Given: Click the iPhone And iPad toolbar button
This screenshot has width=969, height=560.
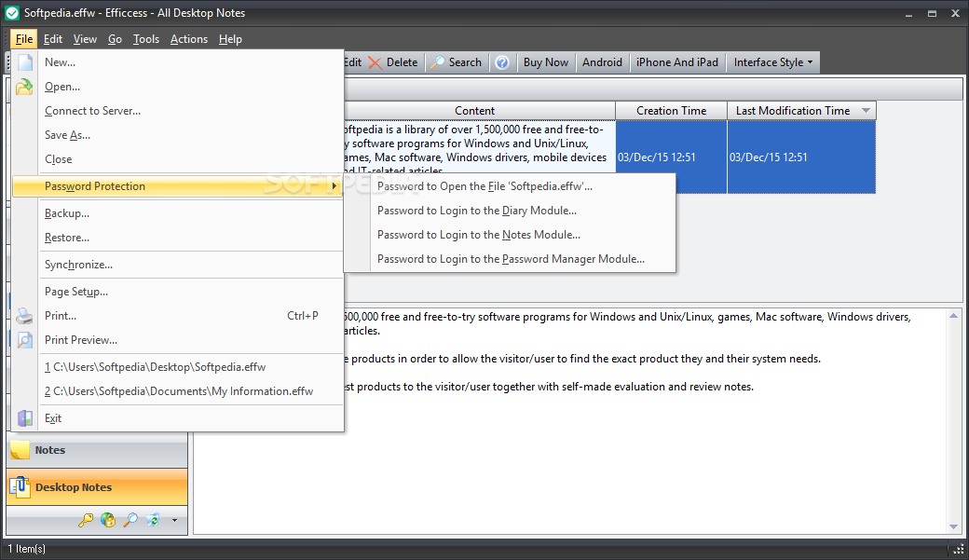Looking at the screenshot, I should click(676, 62).
